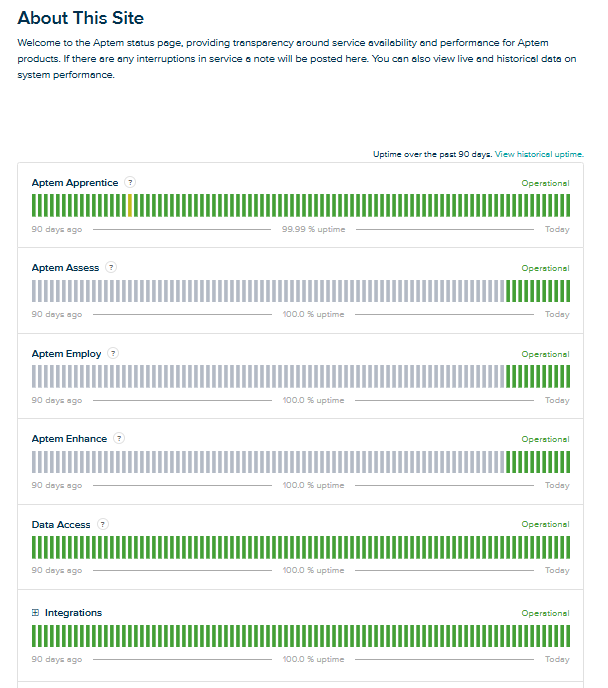Click the question mark next to Aptem Assess
This screenshot has width=608, height=688.
pyautogui.click(x=111, y=267)
